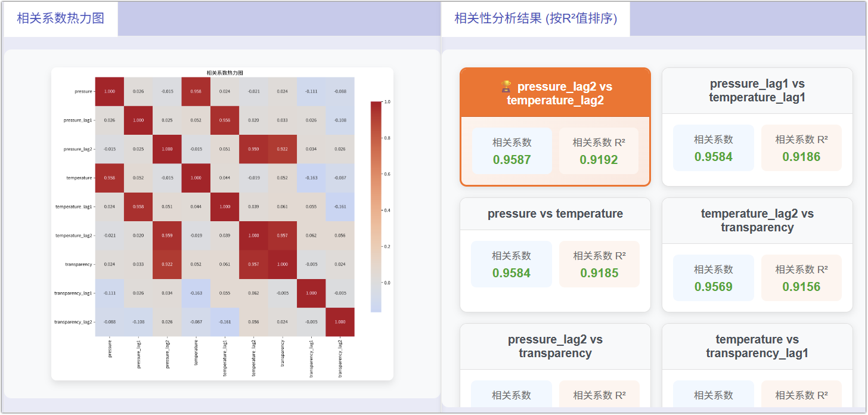The height and width of the screenshot is (415, 868).
Task: Click the 0.9186 R² value
Action: point(801,157)
